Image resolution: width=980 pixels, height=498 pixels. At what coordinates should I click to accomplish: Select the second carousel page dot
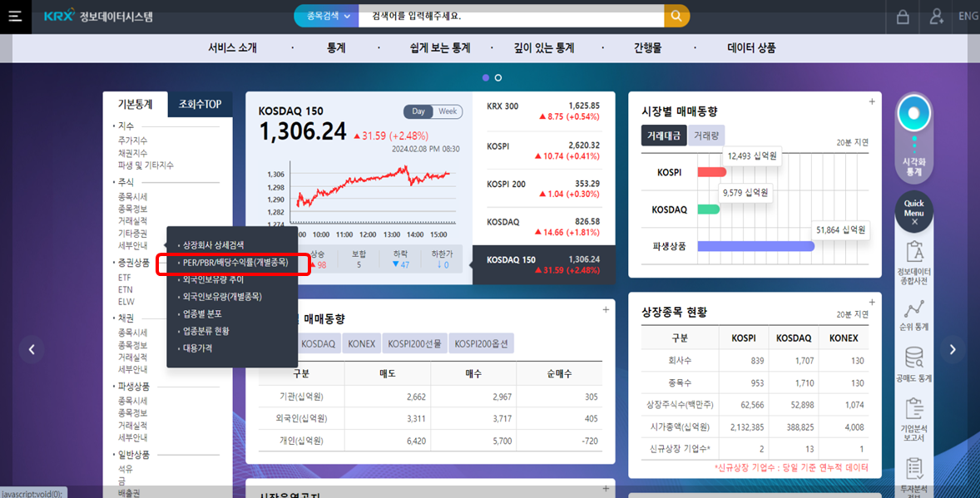498,77
